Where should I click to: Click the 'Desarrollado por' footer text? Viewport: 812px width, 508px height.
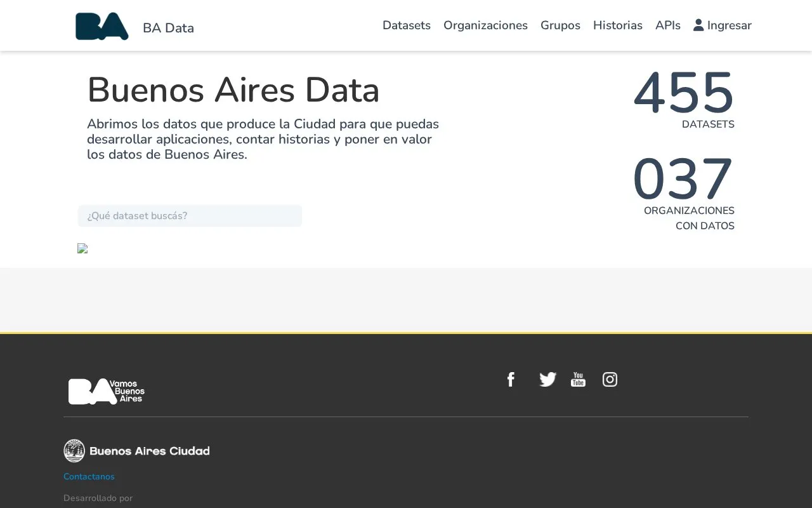click(x=98, y=498)
